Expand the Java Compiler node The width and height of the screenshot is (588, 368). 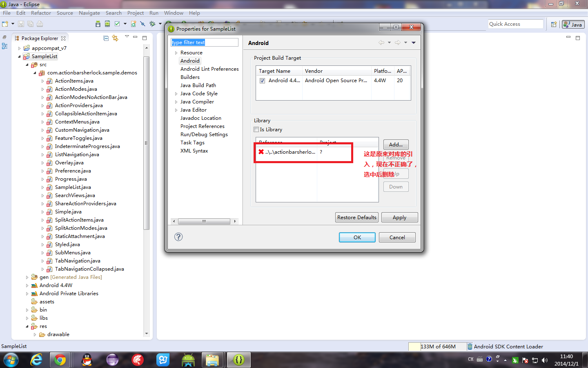[x=176, y=102]
